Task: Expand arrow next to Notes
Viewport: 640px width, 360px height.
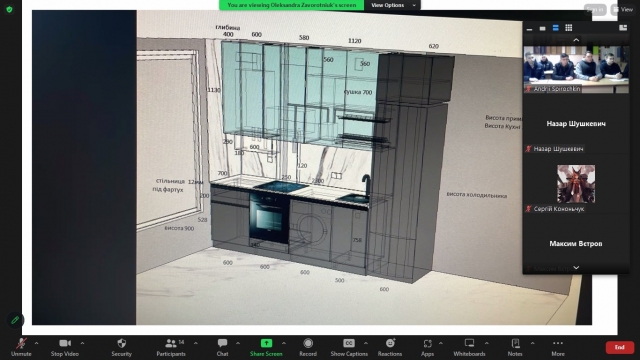Action: point(532,343)
